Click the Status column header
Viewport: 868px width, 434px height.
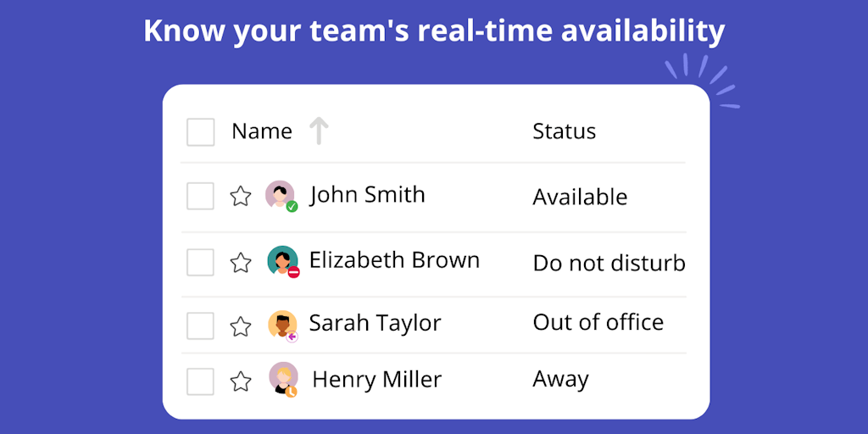coord(564,131)
